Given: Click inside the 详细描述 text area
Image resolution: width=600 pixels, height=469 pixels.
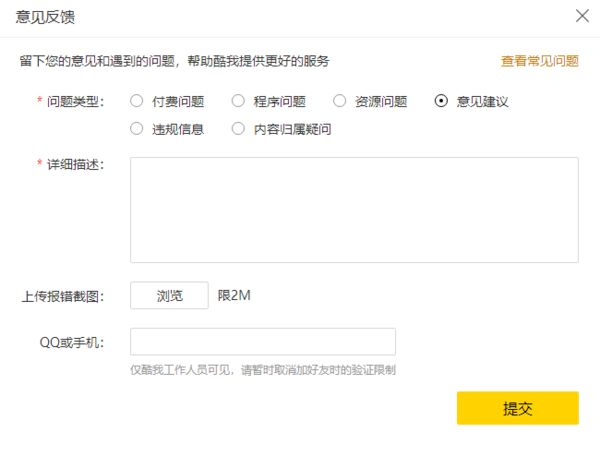Looking at the screenshot, I should [x=354, y=209].
